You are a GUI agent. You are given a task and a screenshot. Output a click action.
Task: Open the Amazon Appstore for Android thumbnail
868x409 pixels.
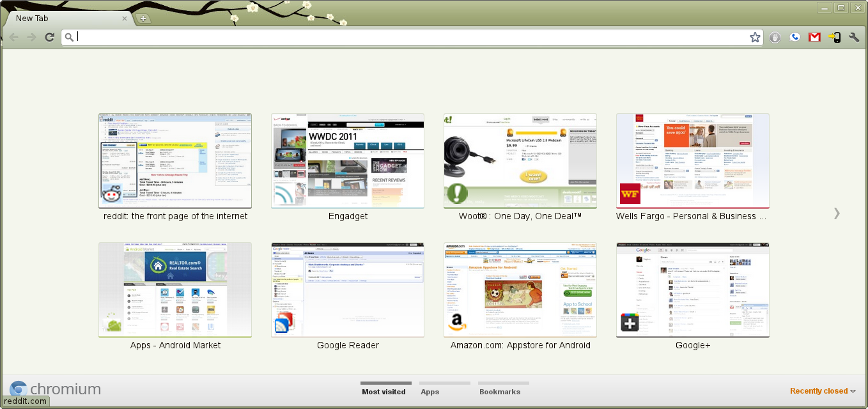click(x=520, y=290)
